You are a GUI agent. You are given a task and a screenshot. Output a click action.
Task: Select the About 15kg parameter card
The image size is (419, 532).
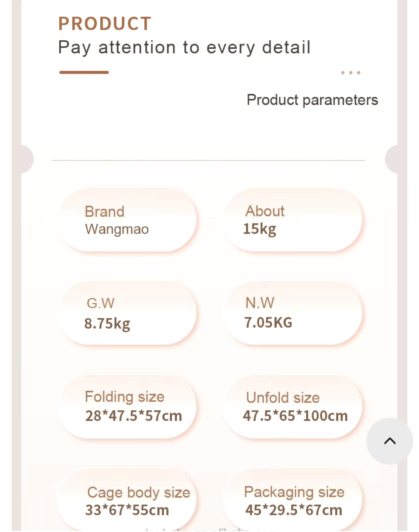coord(292,220)
